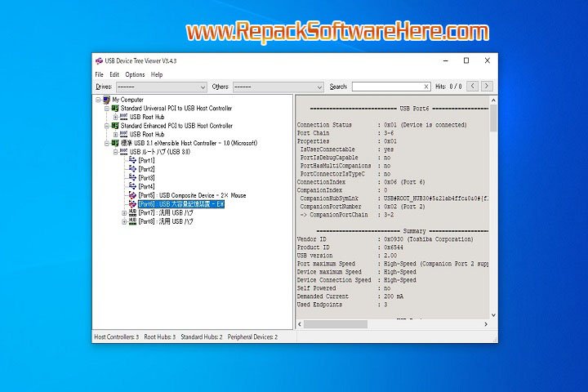Click 'Standard Hubs: 2' in status bar

[x=202, y=336]
